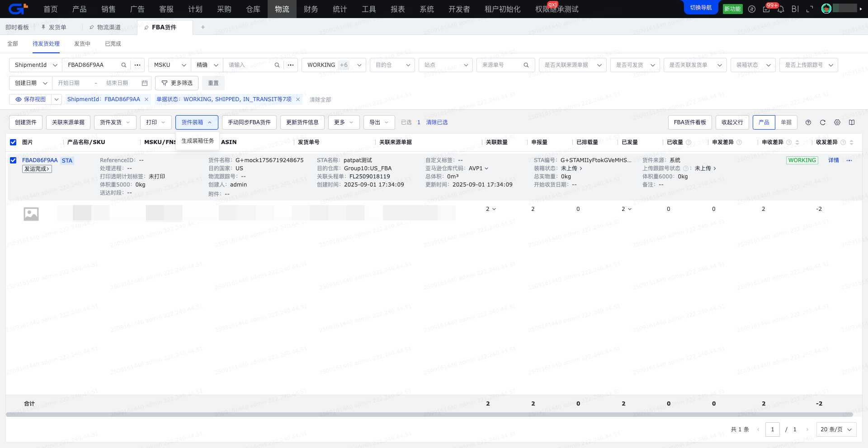Expand the 货件发货 dropdown button
Image resolution: width=868 pixels, height=448 pixels.
[115, 122]
